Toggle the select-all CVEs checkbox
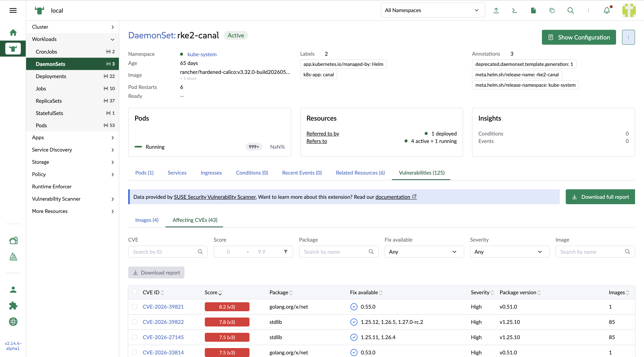This screenshot has height=357, width=644. (x=135, y=292)
